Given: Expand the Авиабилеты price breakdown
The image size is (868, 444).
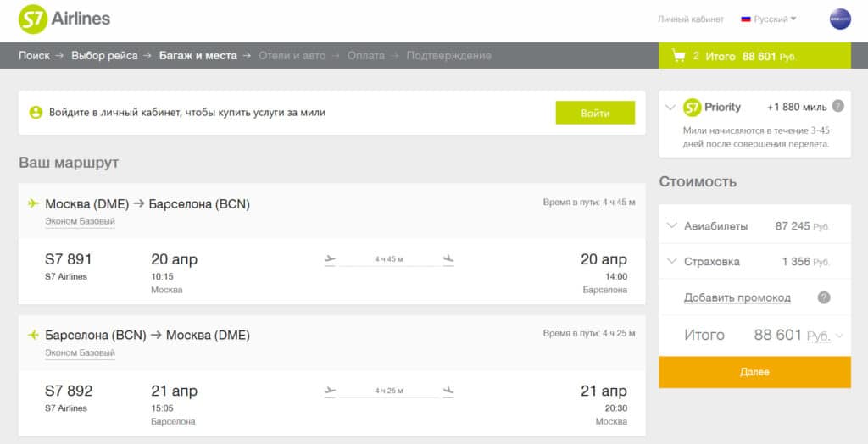Looking at the screenshot, I should point(672,226).
